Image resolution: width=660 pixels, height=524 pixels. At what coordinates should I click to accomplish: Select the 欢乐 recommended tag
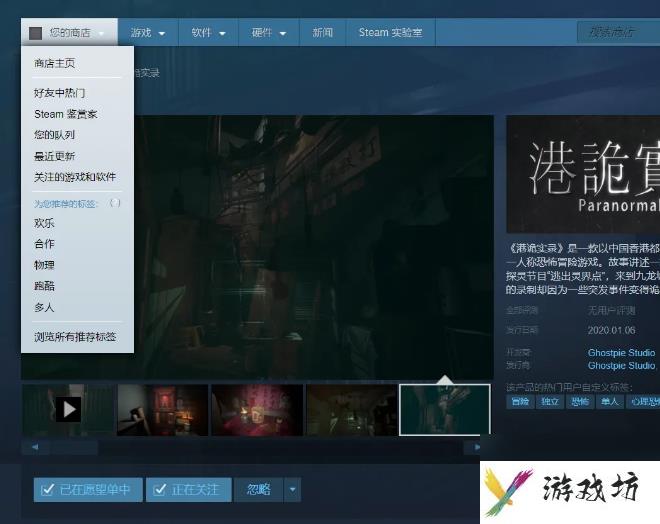click(x=44, y=223)
